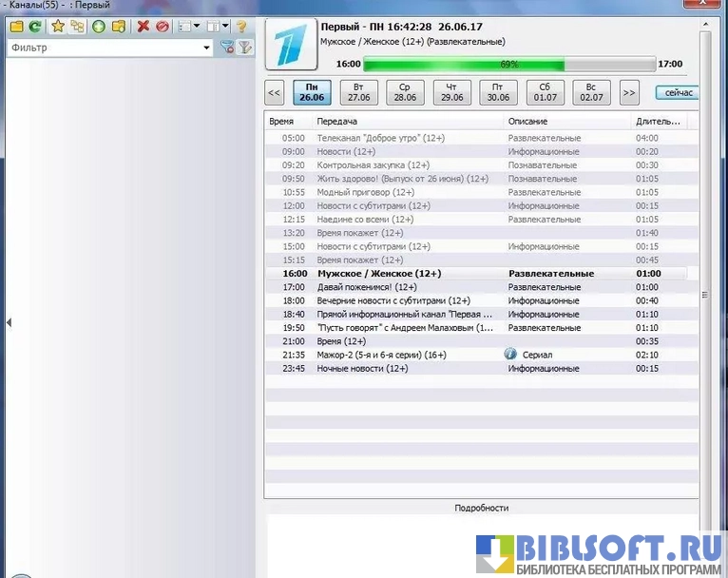Select the Мажор-2 program row
Screen dimensions: 728x578
point(380,355)
